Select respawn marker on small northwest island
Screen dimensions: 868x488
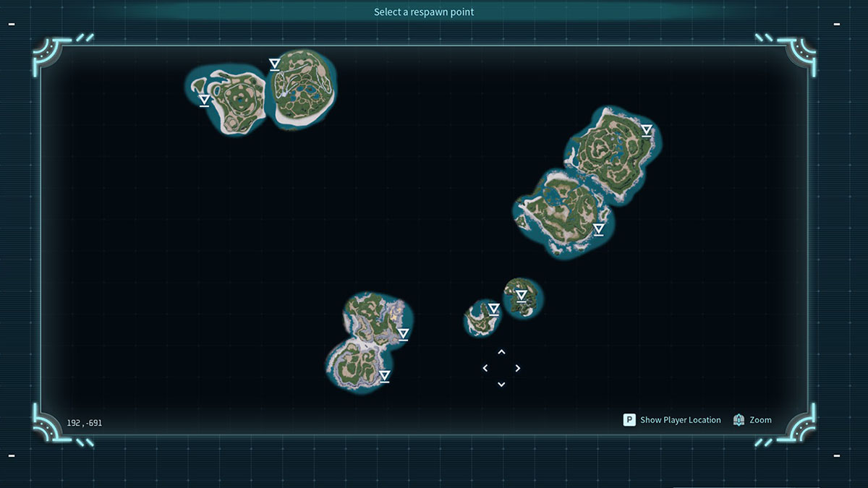pyautogui.click(x=203, y=100)
